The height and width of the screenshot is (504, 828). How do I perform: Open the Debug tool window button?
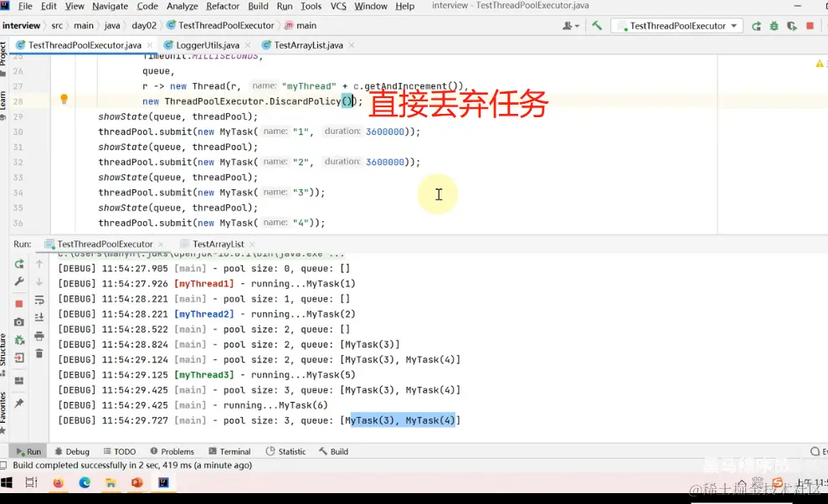[x=72, y=452]
